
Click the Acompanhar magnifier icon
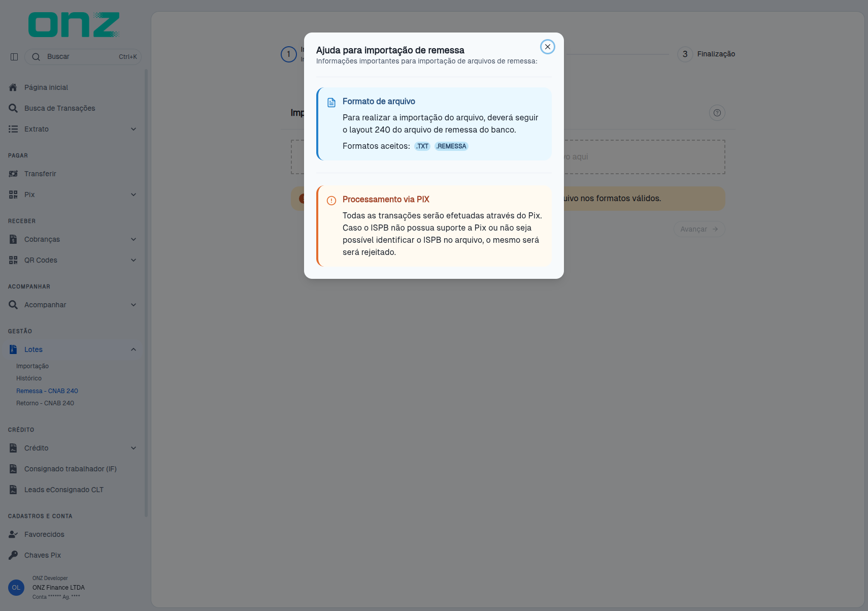13,305
